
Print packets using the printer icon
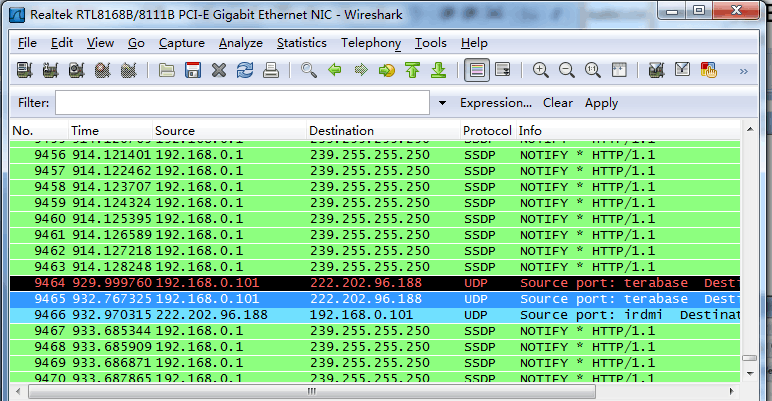click(x=270, y=71)
